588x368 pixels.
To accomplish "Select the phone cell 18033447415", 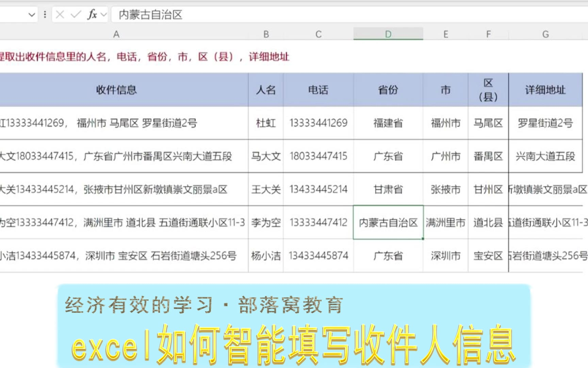I will 318,156.
